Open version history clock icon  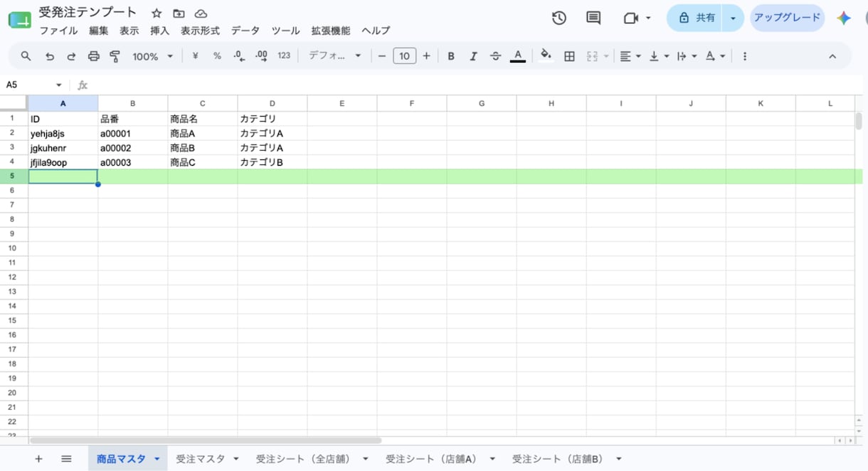click(x=559, y=18)
